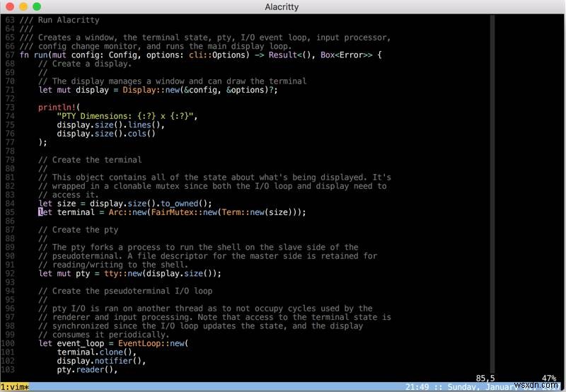Click 'Display::new(&config, &options)?;' call
Viewport: 566px width, 392px height.
pos(200,90)
